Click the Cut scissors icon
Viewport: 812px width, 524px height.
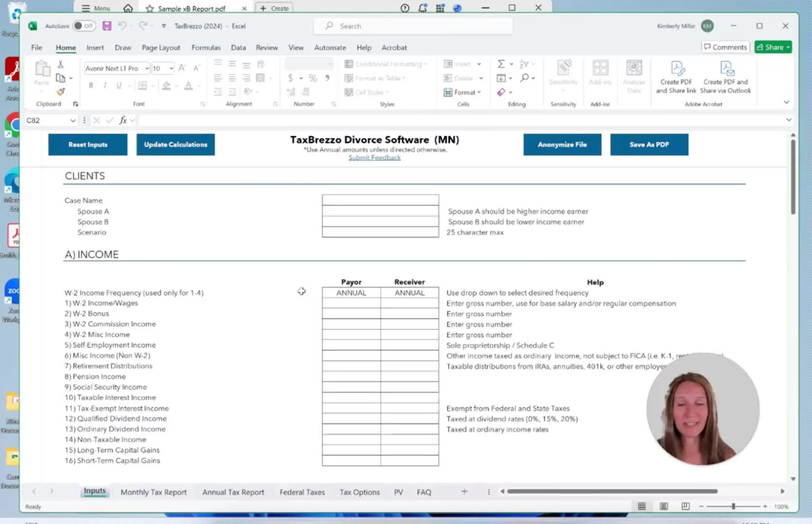point(61,64)
